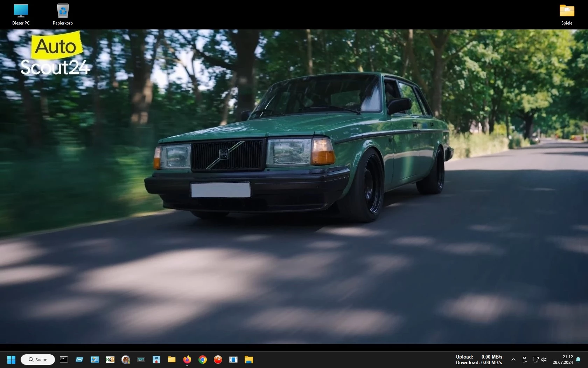Open notifications via the bell icon
Viewport: 588px width, 368px height.
(578, 360)
